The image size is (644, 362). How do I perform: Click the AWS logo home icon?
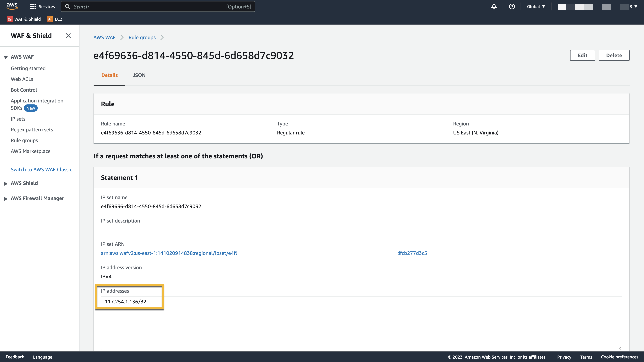(x=12, y=6)
